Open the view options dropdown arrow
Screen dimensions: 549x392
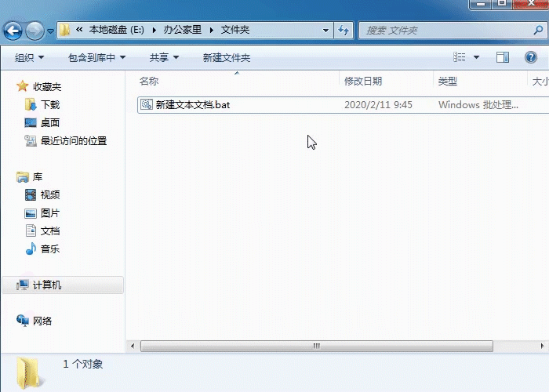476,57
